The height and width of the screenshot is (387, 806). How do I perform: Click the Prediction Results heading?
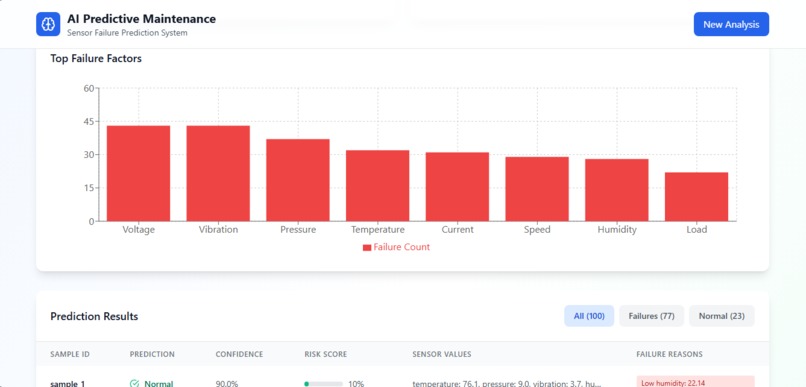(x=94, y=316)
